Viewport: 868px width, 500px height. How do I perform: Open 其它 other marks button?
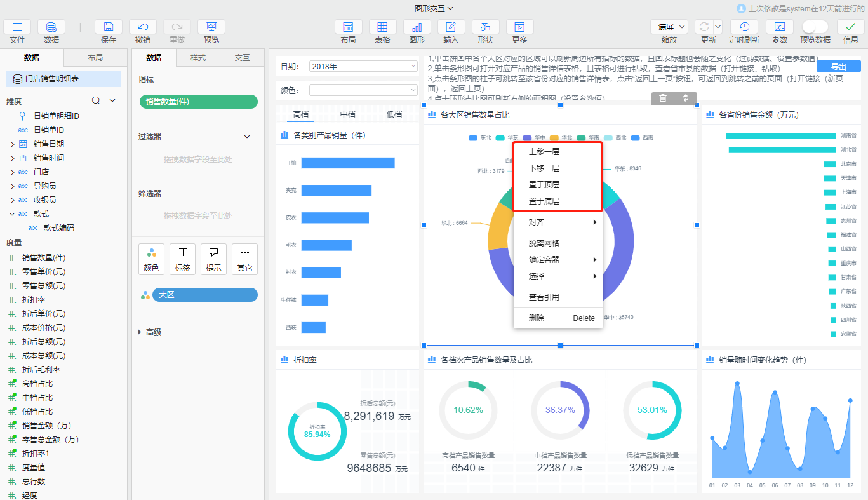[244, 259]
